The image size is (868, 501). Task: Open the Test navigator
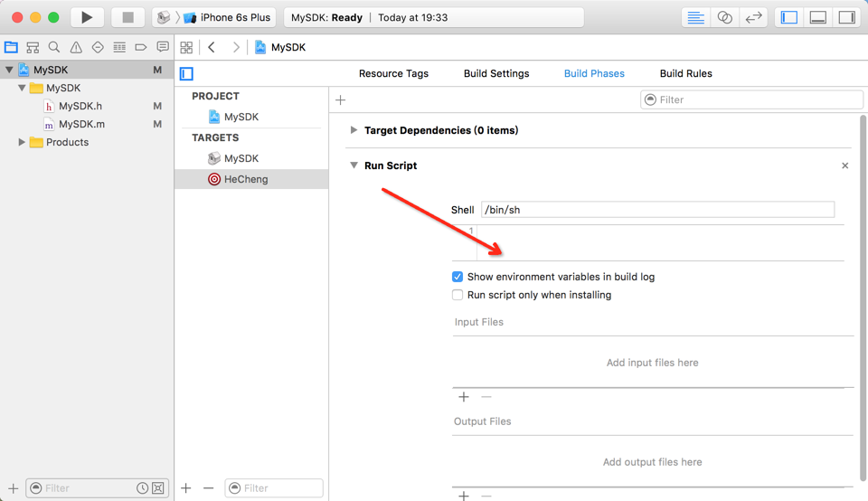pyautogui.click(x=98, y=47)
